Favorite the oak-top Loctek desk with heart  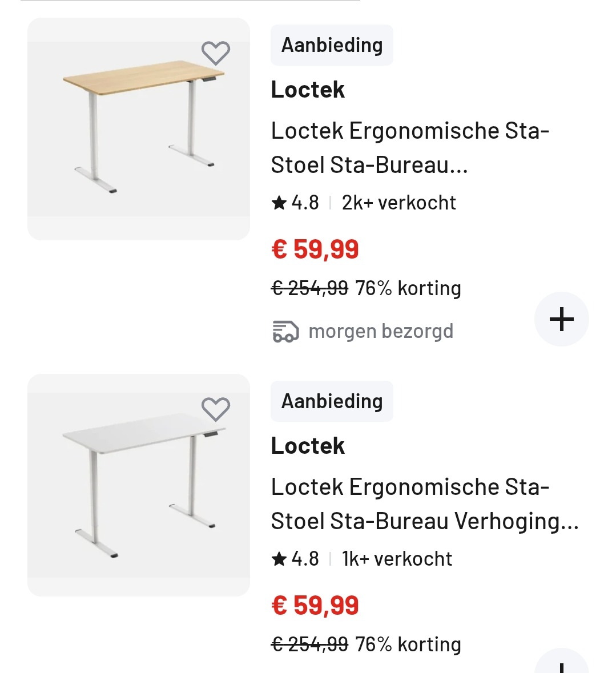click(216, 53)
